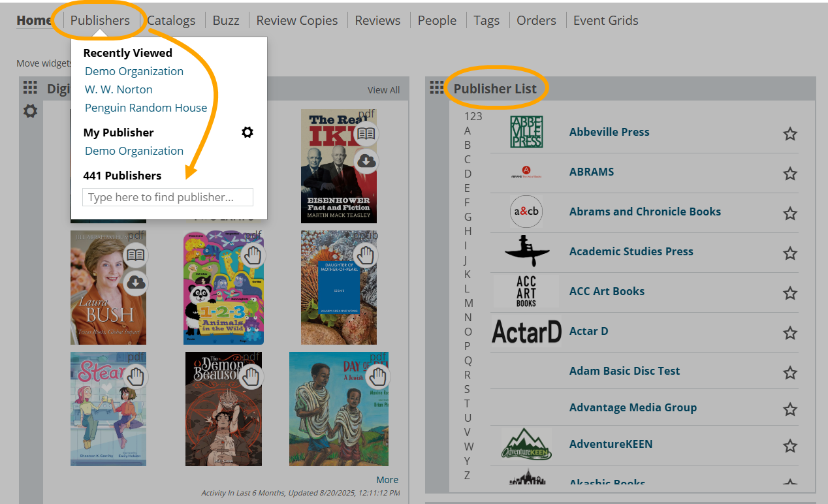Go to the Reviews tab

[x=377, y=20]
